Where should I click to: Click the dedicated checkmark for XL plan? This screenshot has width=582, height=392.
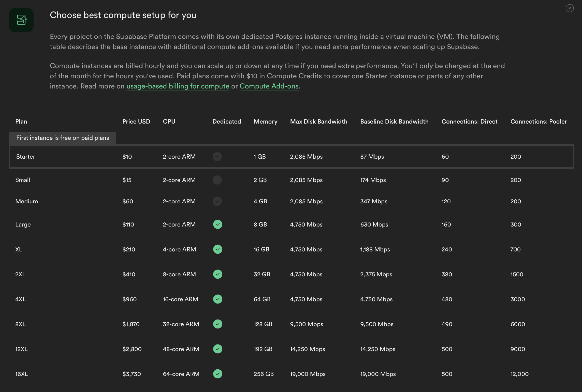point(217,249)
